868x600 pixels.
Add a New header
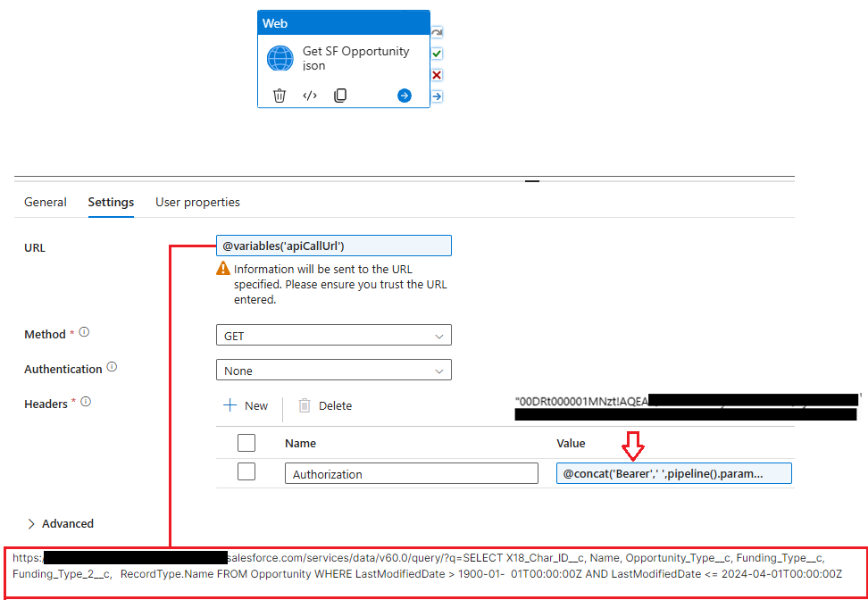[245, 405]
